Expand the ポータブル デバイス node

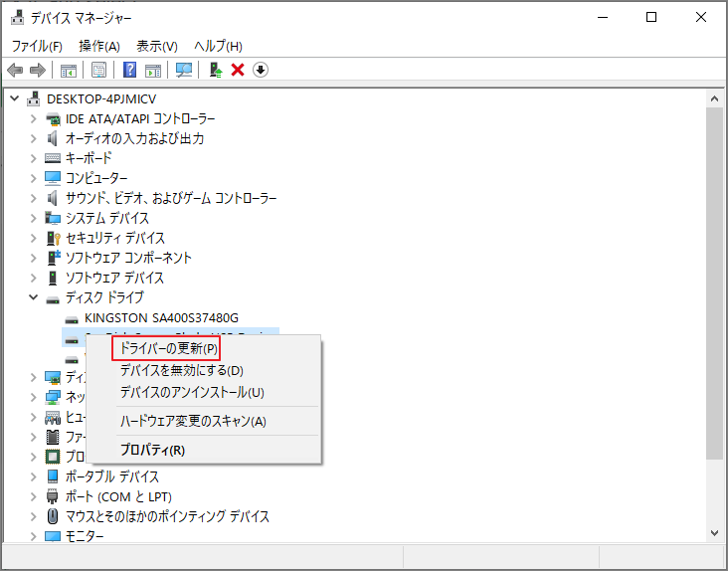pos(34,476)
